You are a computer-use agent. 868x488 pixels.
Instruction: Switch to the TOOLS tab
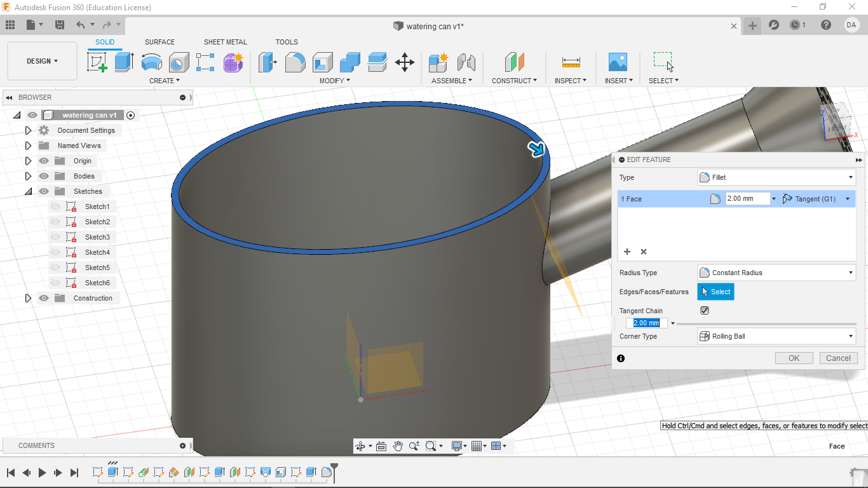(287, 42)
